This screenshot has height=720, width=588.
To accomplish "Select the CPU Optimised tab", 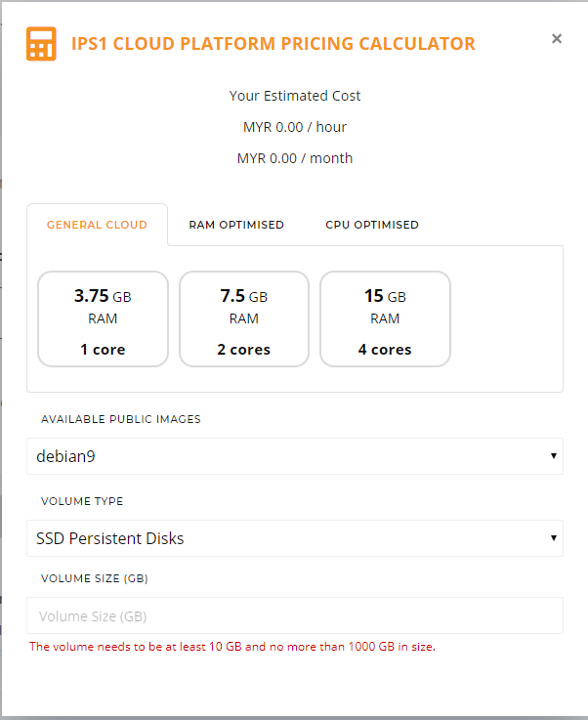I will point(372,225).
